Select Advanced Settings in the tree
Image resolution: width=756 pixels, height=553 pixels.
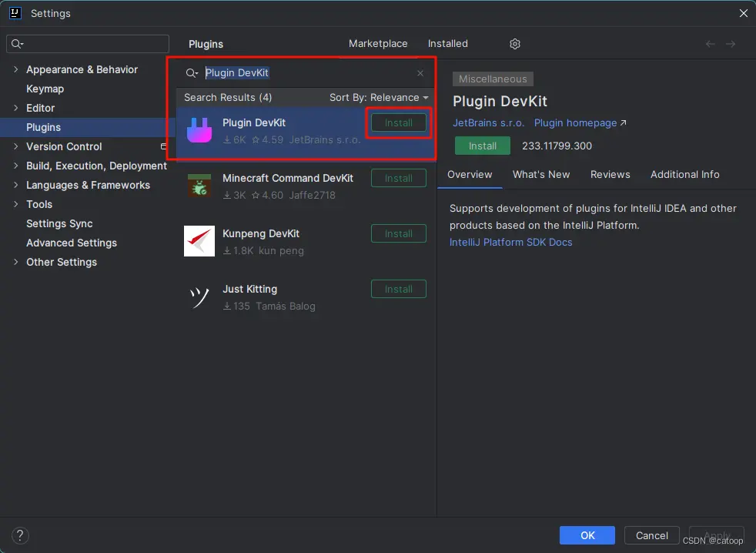[x=72, y=243]
